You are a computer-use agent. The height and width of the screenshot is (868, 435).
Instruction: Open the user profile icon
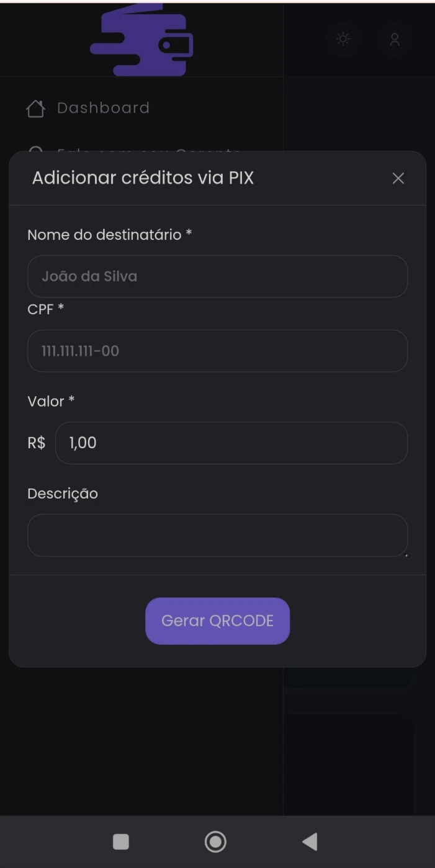click(x=395, y=39)
